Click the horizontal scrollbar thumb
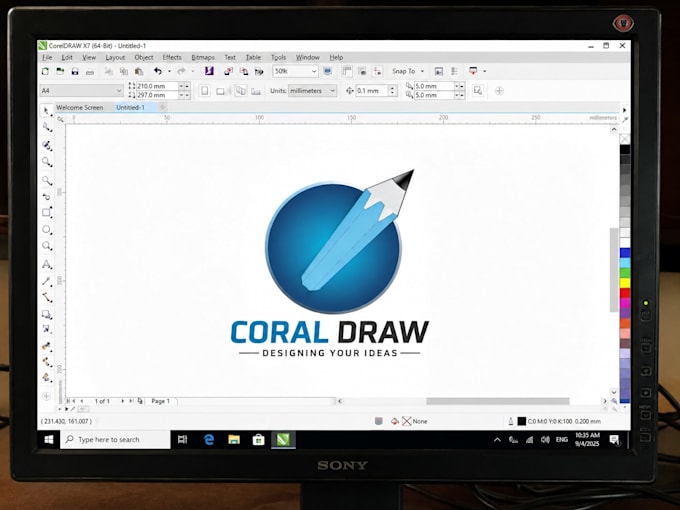680x510 pixels. pos(498,401)
